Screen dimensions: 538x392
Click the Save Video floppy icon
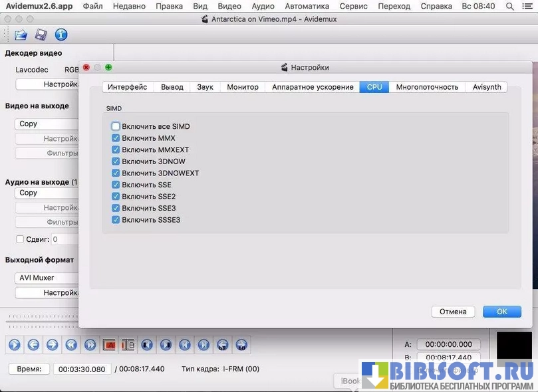click(x=41, y=35)
